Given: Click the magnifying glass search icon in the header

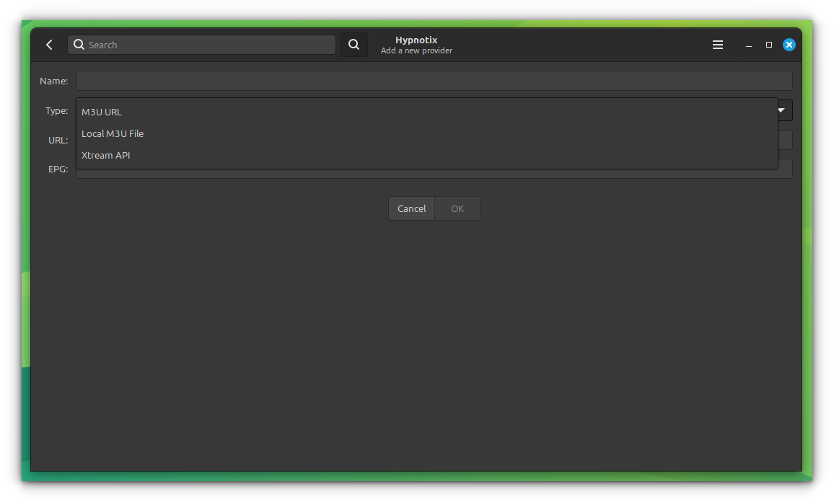Looking at the screenshot, I should 354,44.
